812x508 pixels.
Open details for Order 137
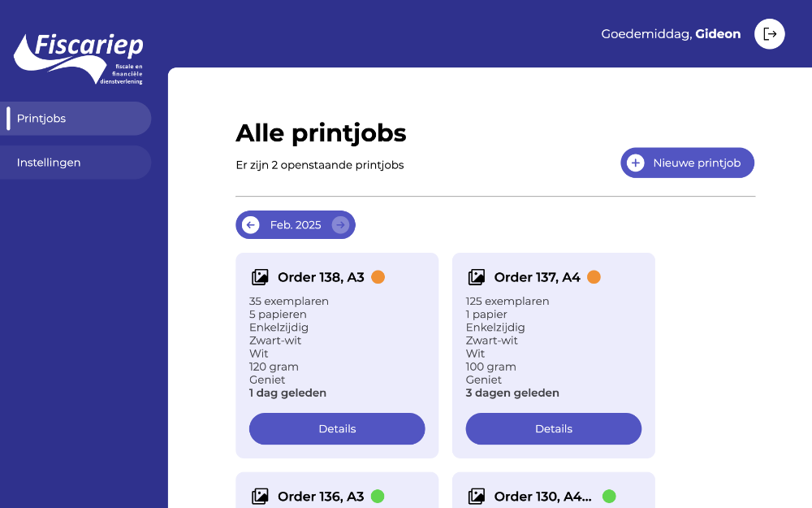(x=553, y=428)
